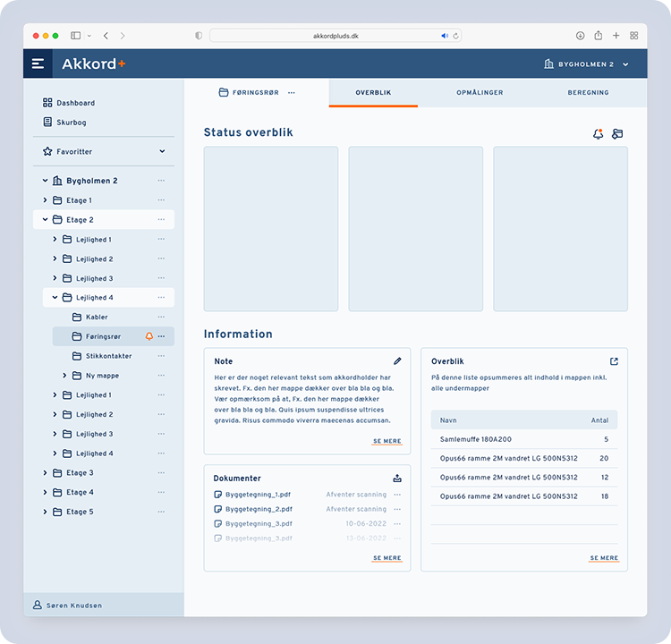Edit the Note with pencil icon
Viewport: 671px width, 644px height.
pyautogui.click(x=397, y=361)
